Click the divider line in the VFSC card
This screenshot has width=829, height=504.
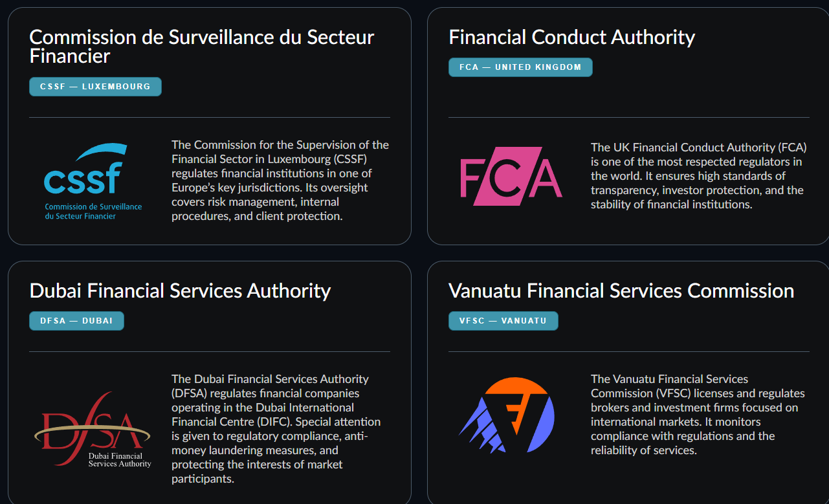pos(628,352)
